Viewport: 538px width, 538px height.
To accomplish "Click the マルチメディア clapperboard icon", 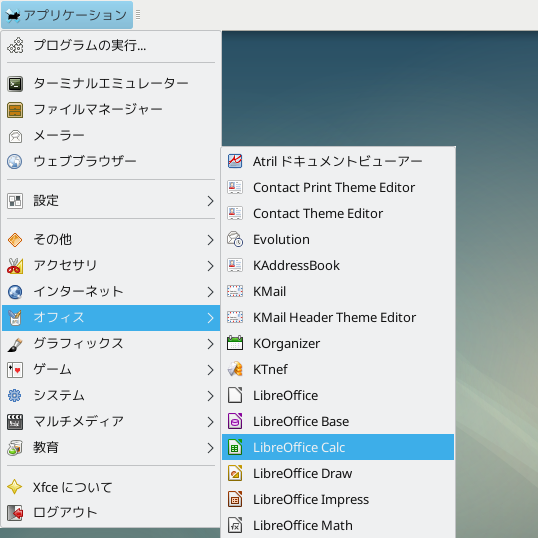I will pos(15,422).
